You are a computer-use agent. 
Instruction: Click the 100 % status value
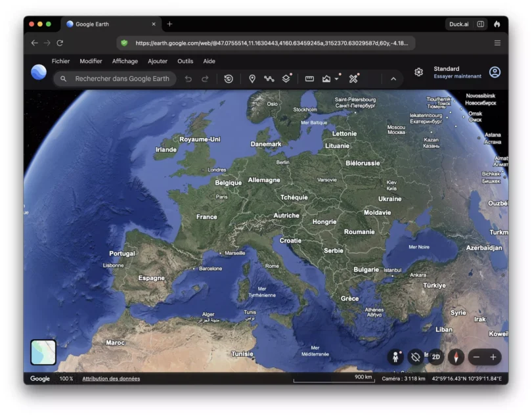tap(66, 379)
